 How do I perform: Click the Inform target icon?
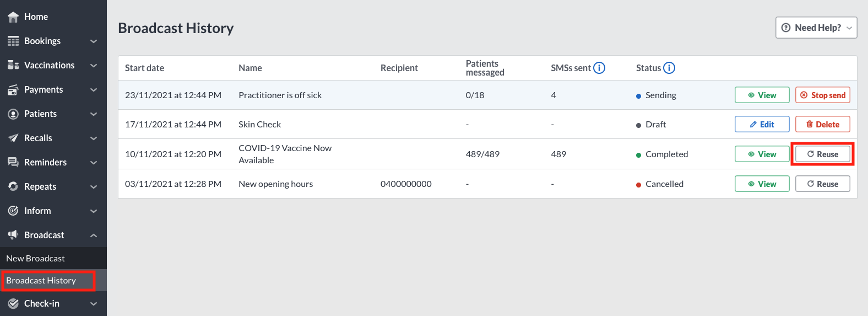click(13, 211)
